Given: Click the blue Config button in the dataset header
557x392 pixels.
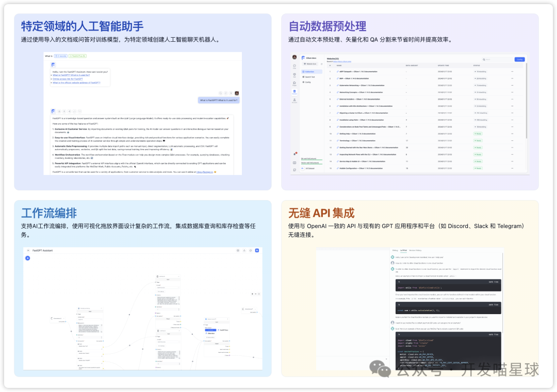Looking at the screenshot, I should tap(519, 59).
